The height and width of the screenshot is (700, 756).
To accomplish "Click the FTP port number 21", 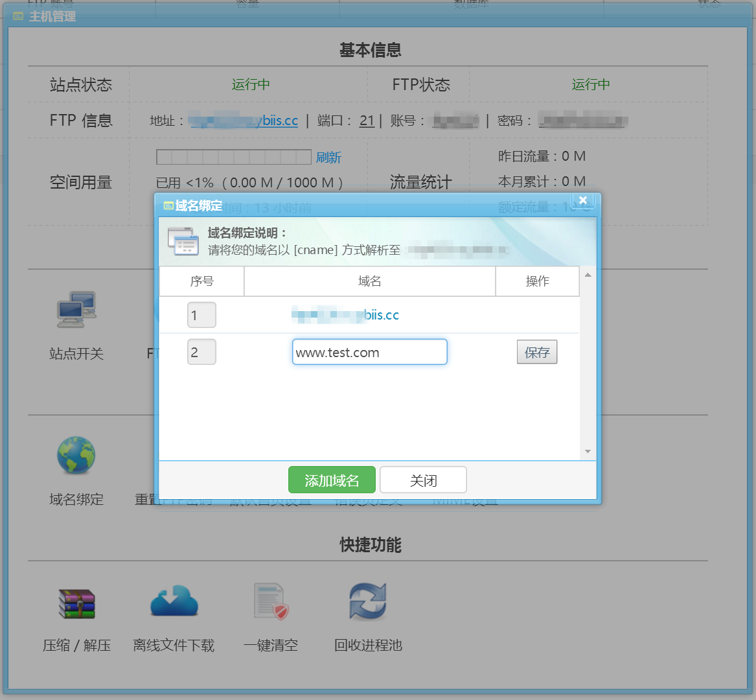I will (x=367, y=121).
